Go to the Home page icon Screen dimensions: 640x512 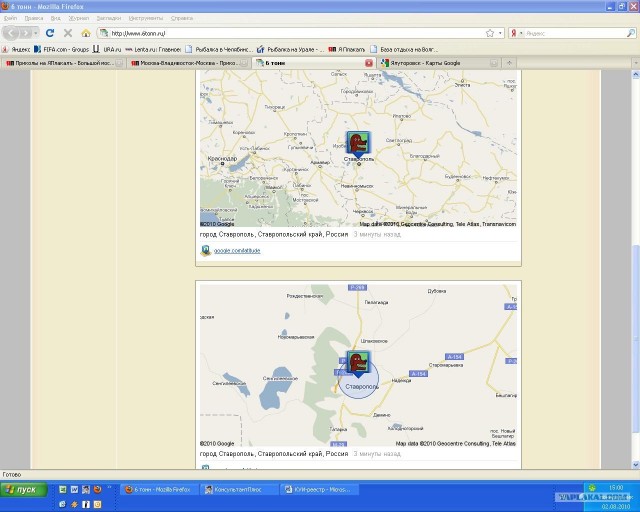86,33
